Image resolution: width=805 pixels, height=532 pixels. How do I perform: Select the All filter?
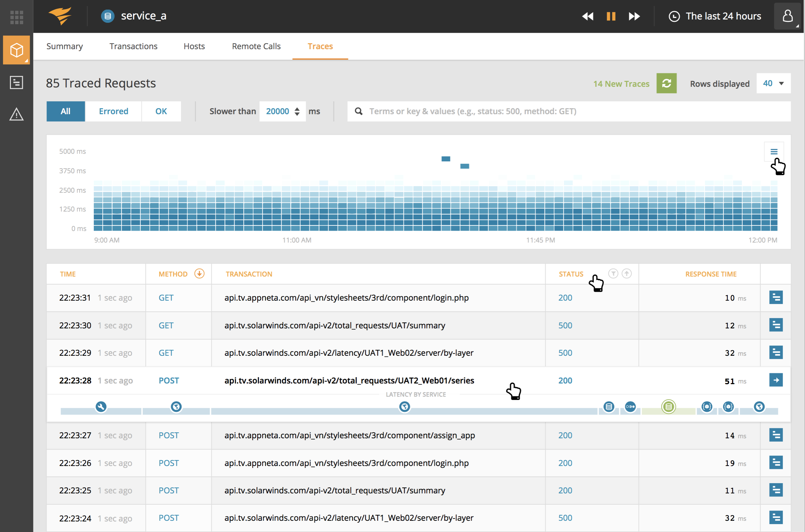tap(65, 111)
